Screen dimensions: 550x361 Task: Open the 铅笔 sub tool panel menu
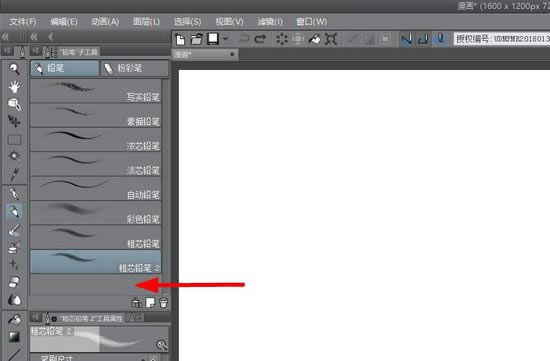coord(35,51)
